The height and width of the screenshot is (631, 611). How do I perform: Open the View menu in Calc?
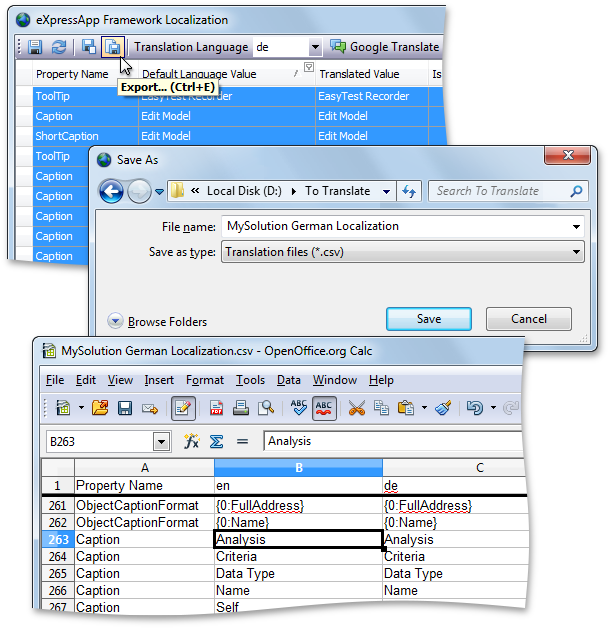[x=120, y=380]
